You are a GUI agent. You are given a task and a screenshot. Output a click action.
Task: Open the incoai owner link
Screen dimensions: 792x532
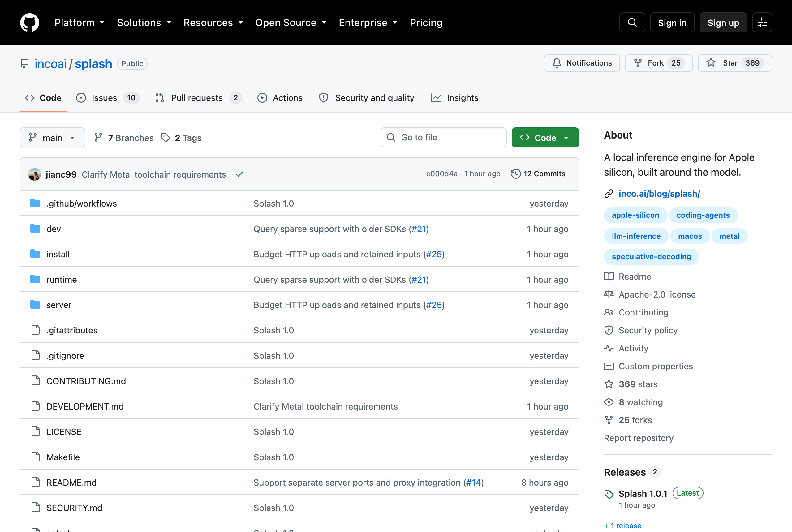click(x=50, y=64)
